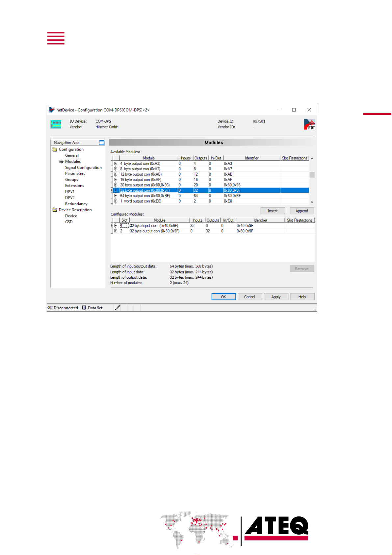
Task: Click Slot Restrictions header in Available Modules
Action: 295,158
